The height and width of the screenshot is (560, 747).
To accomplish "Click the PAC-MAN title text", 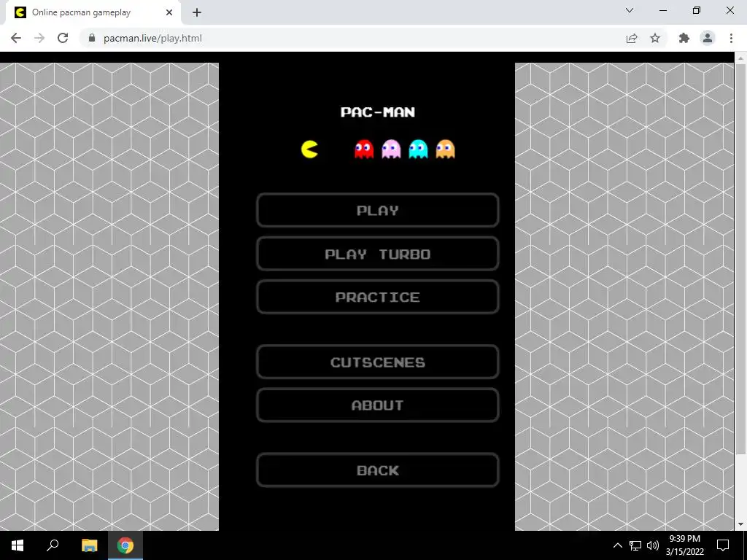I will click(x=378, y=112).
